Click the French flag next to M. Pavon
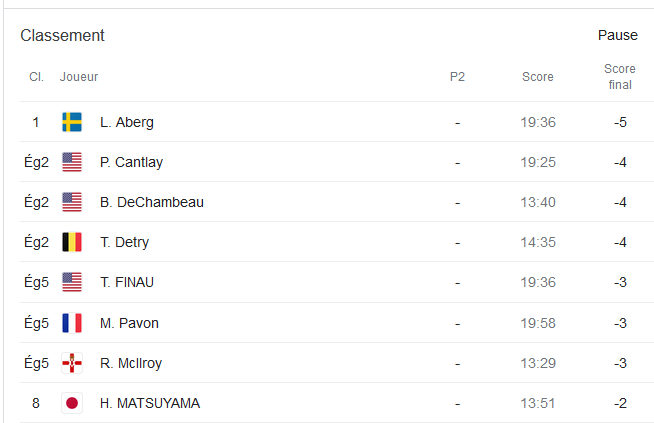This screenshot has width=654, height=423. coord(72,323)
